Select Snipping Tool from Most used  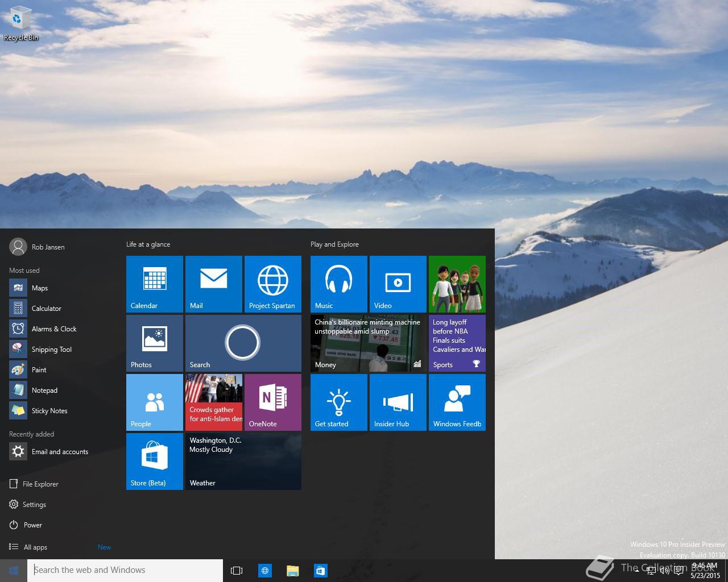pyautogui.click(x=51, y=350)
